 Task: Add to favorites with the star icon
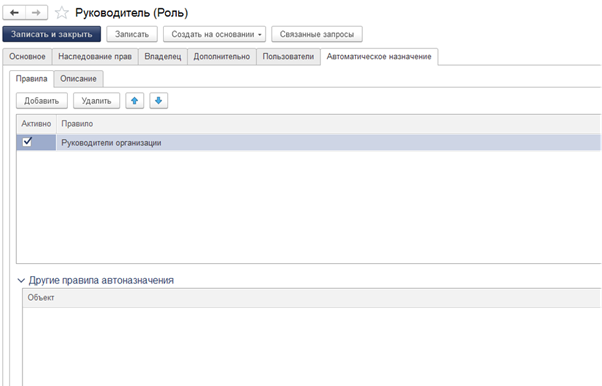(61, 13)
